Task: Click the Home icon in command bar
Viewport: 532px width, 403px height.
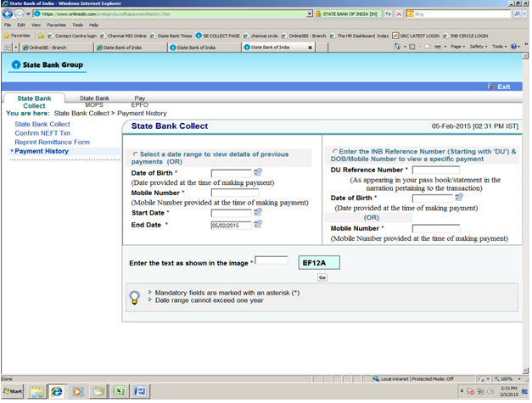Action: (x=396, y=47)
